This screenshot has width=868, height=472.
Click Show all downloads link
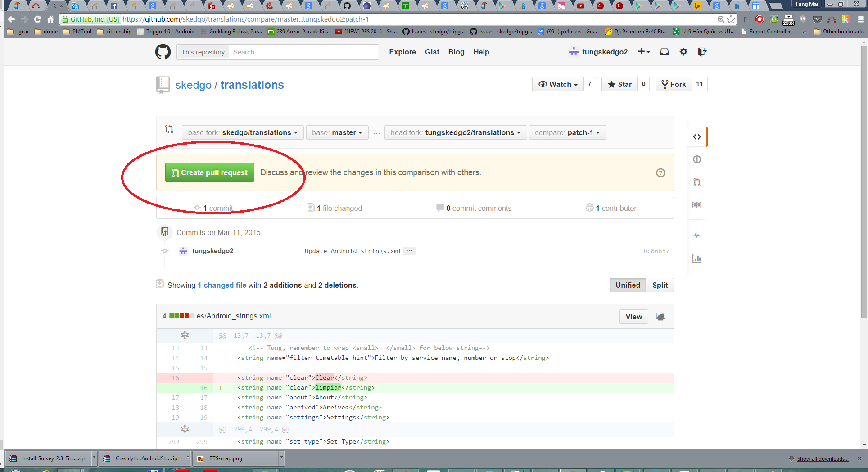pos(823,458)
